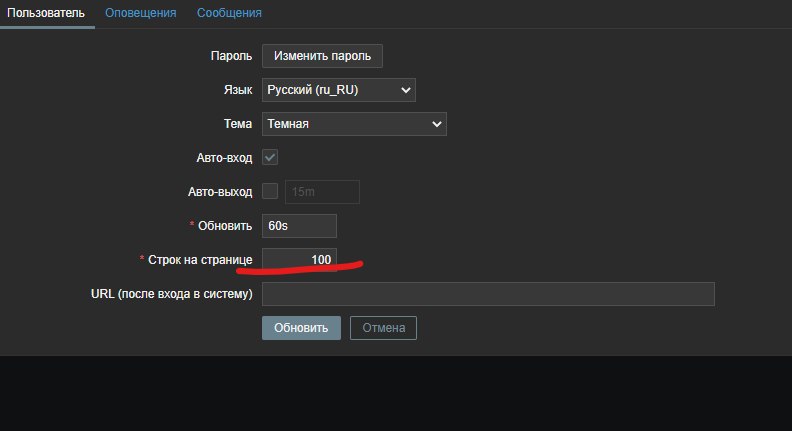Open the Язык language dropdown

tap(339, 90)
